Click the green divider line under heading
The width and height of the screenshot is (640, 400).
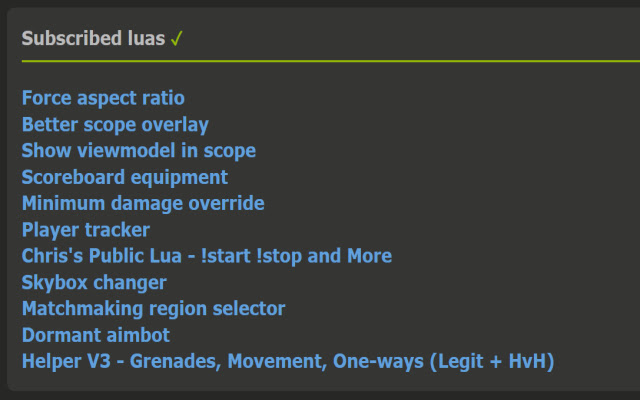coord(331,61)
